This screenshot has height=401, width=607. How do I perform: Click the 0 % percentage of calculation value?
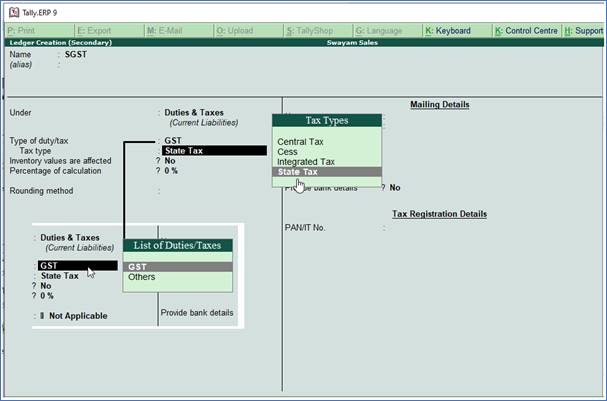(171, 171)
